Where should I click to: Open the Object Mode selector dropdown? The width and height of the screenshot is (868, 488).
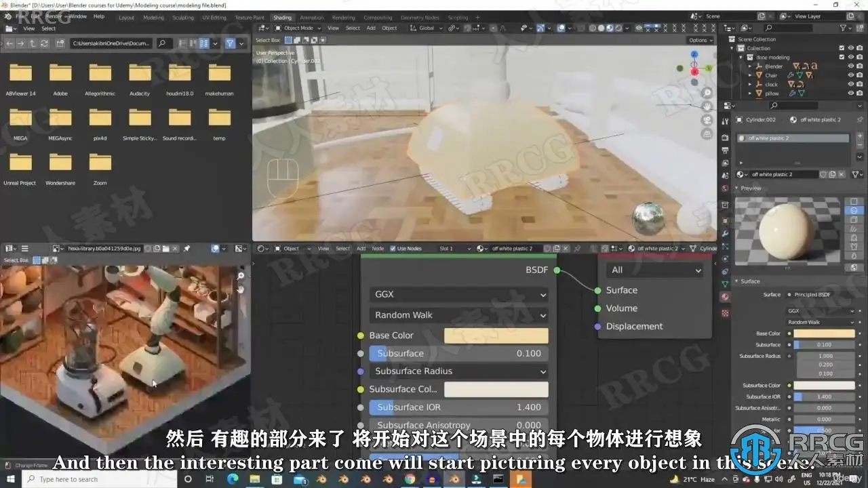coord(298,28)
